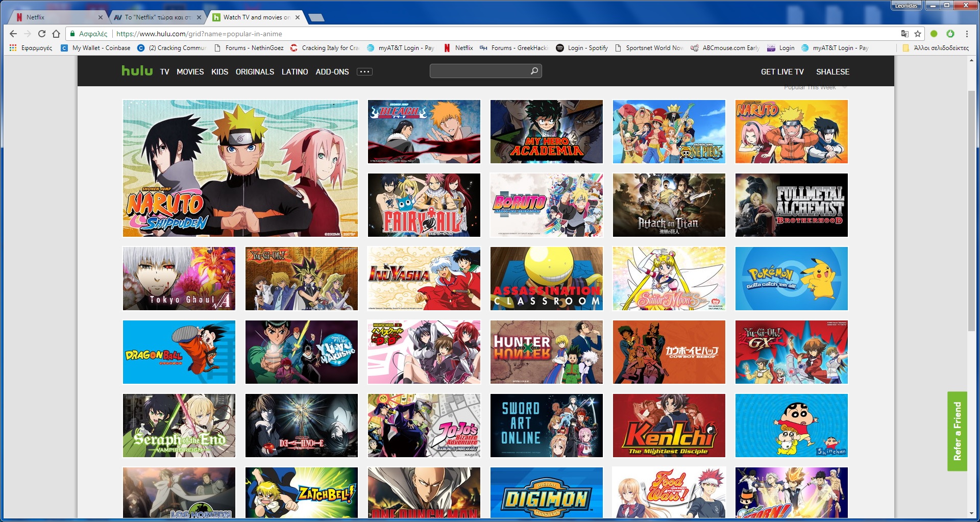Open the Attack on Titan thumbnail
980x522 pixels.
669,205
